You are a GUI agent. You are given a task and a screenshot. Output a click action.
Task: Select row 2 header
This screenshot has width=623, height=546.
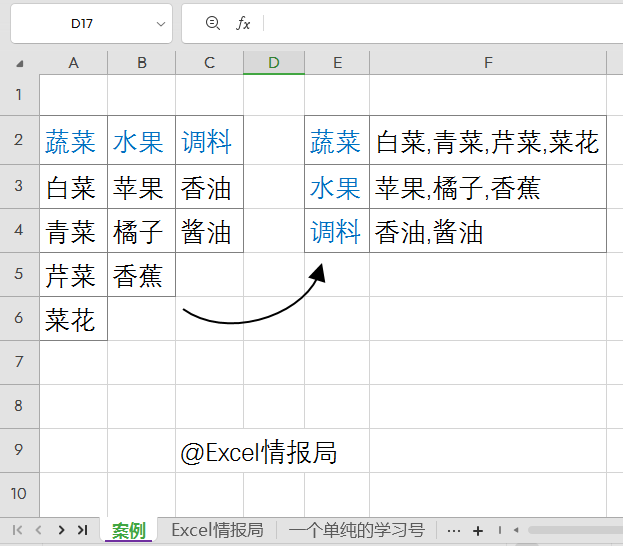pos(19,140)
